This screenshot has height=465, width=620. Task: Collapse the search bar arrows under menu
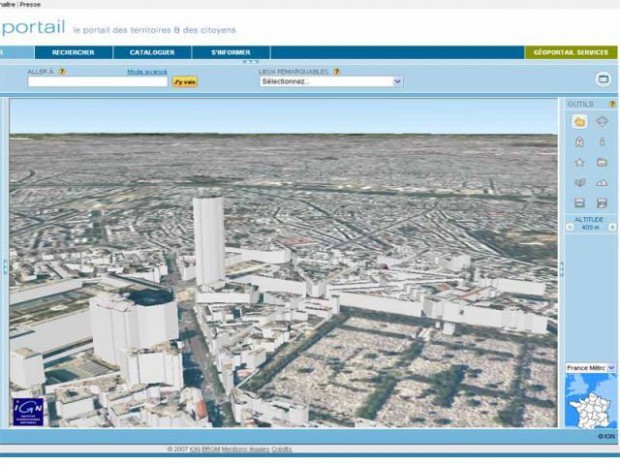(x=251, y=62)
